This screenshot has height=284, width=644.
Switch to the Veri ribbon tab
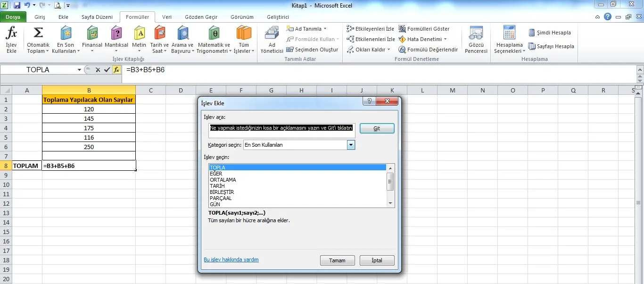(167, 17)
